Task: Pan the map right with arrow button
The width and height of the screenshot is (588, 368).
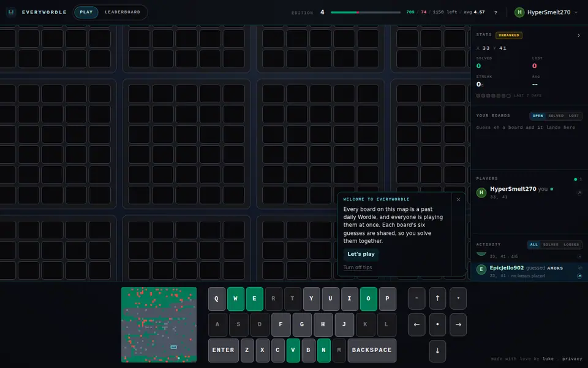Action: 458,324
